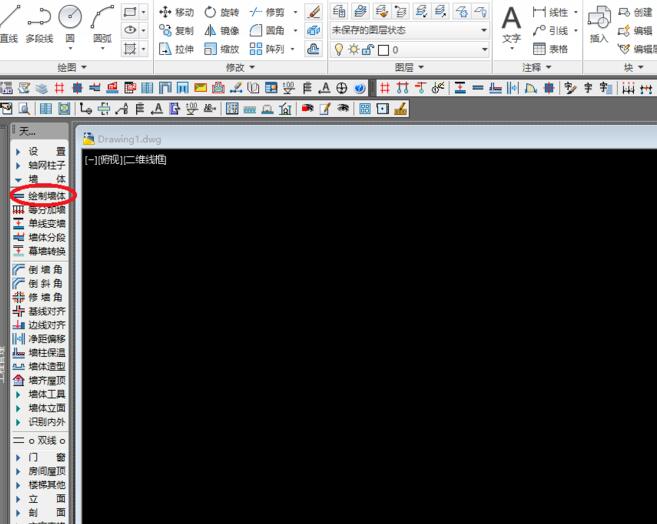Expand the 立面 sidebar category
The width and height of the screenshot is (657, 524).
pos(39,498)
